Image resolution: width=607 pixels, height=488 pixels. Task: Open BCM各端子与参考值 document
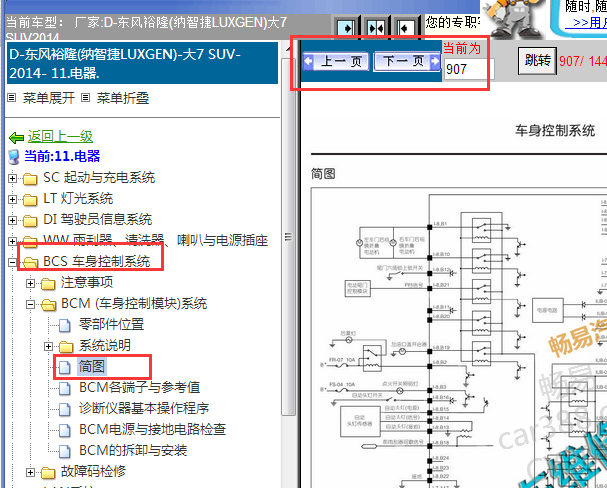coord(140,387)
